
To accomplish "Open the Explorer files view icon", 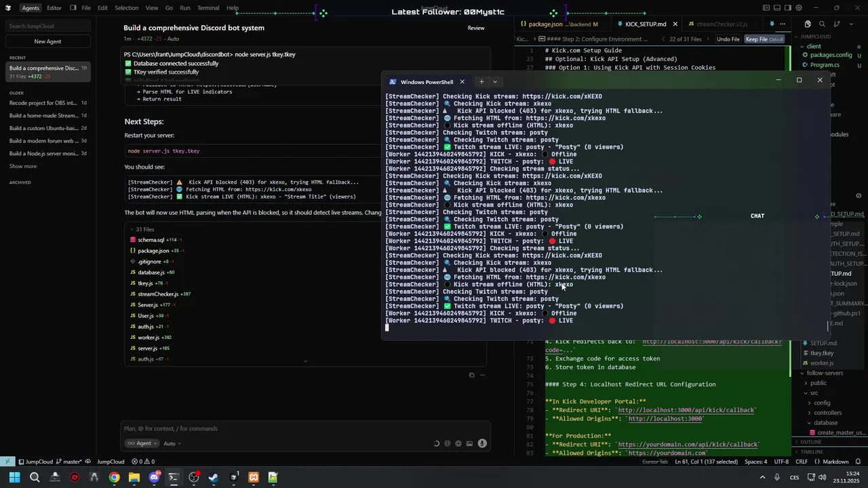I will pos(806,24).
